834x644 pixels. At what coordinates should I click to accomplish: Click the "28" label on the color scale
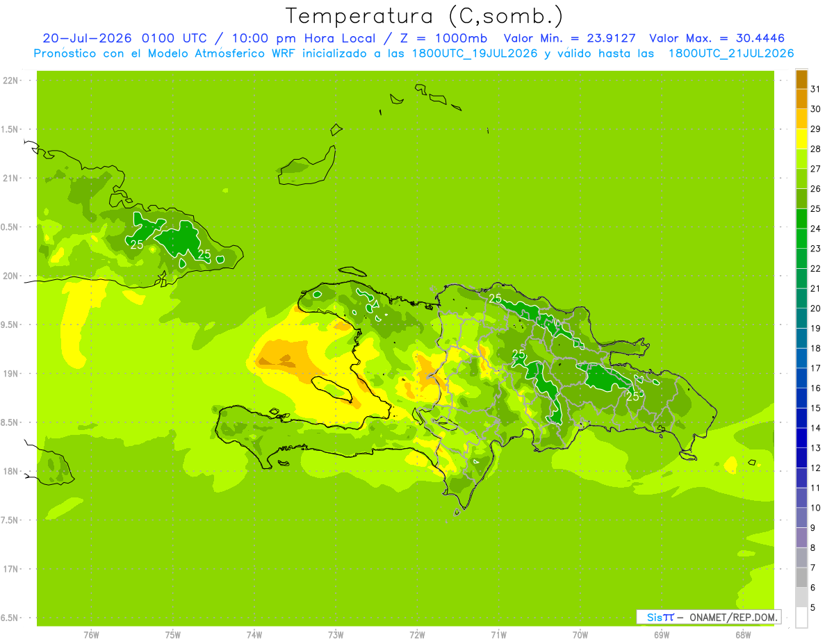[x=816, y=149]
